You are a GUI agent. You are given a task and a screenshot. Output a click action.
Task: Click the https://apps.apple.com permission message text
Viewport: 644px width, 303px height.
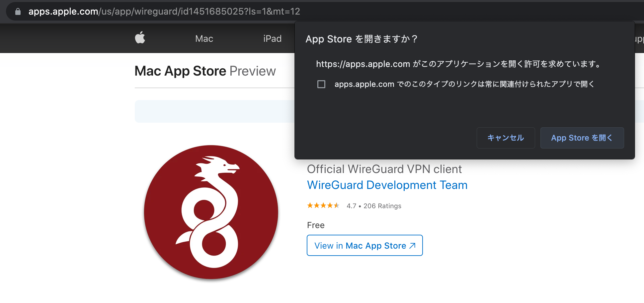pyautogui.click(x=459, y=64)
